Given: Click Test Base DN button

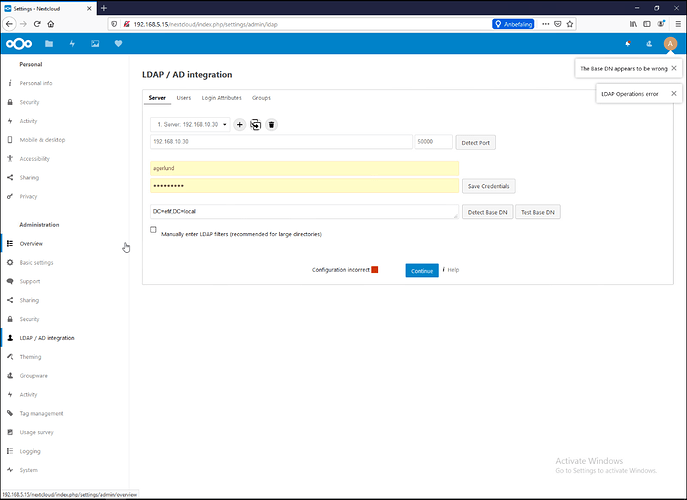Looking at the screenshot, I should (x=538, y=212).
